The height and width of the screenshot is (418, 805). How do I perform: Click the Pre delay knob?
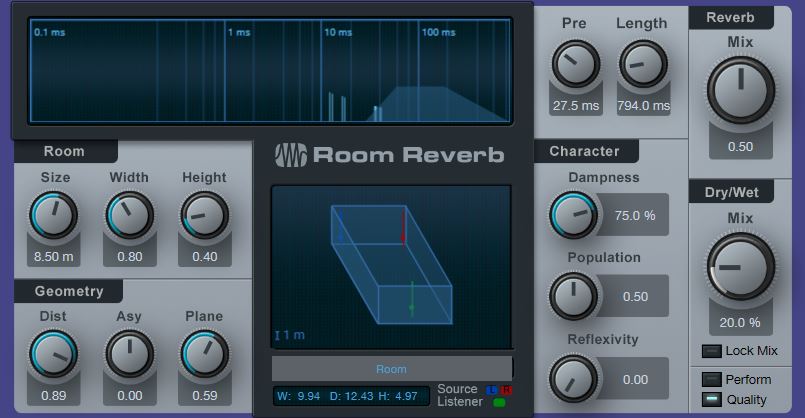[574, 64]
